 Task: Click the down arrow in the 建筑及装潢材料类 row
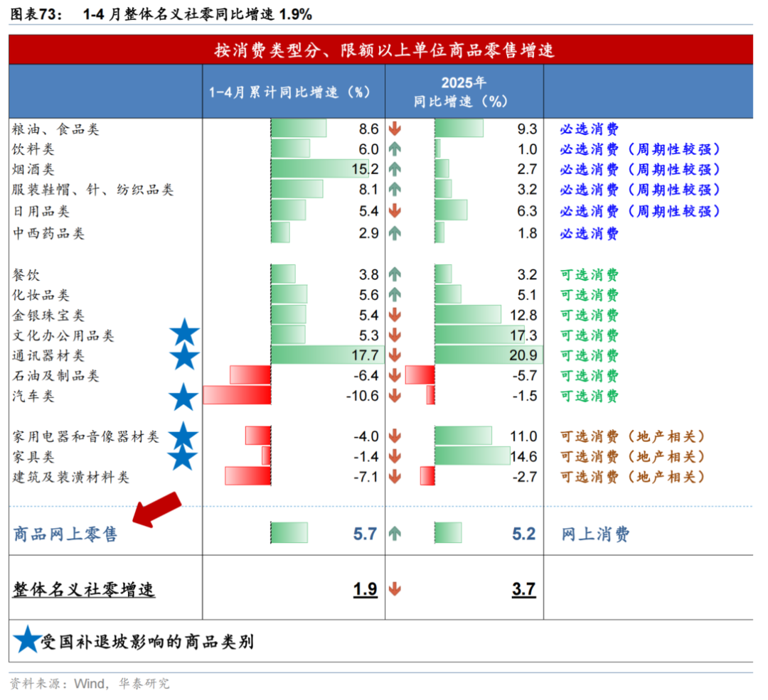(395, 476)
